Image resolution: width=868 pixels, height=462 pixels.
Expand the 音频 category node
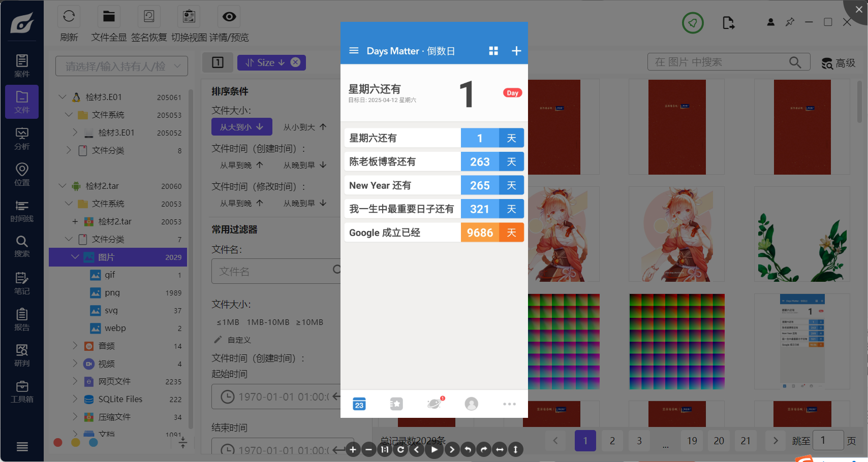[75, 346]
